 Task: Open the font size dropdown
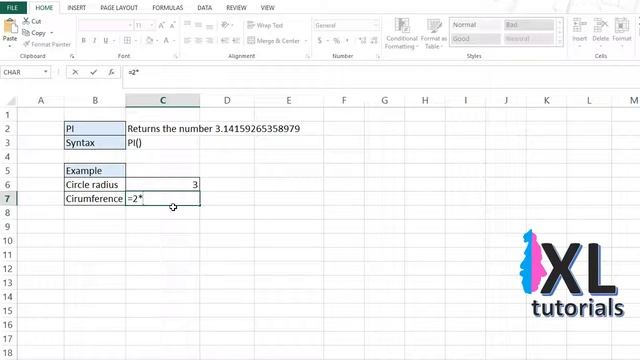[x=151, y=25]
